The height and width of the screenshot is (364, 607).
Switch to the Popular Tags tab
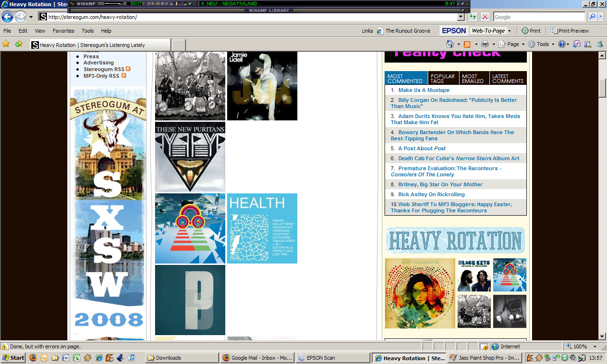coord(443,78)
